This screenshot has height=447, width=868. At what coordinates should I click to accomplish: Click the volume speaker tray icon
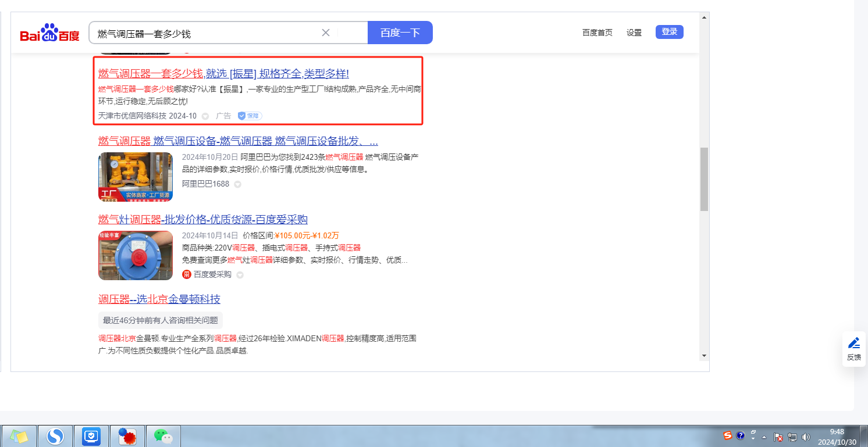pyautogui.click(x=806, y=437)
